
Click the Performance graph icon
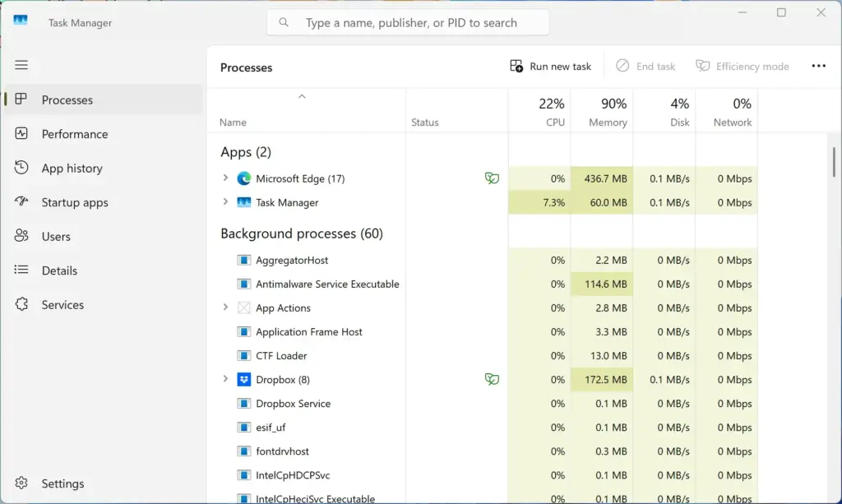pos(21,134)
